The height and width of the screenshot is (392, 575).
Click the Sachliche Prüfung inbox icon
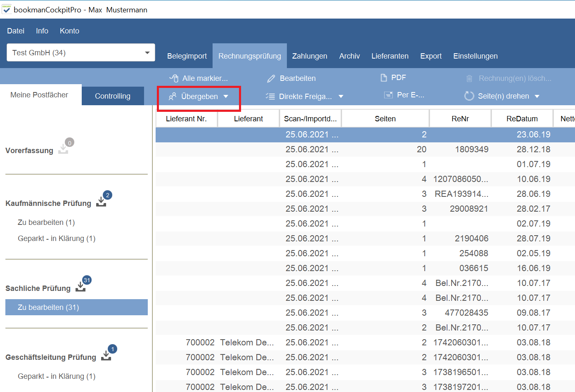(x=80, y=286)
